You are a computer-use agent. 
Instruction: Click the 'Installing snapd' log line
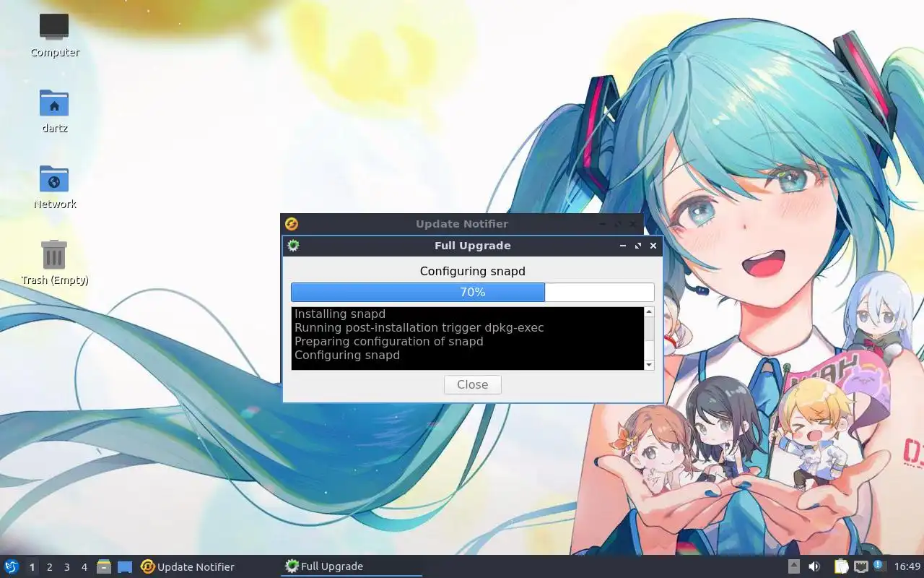pos(340,314)
